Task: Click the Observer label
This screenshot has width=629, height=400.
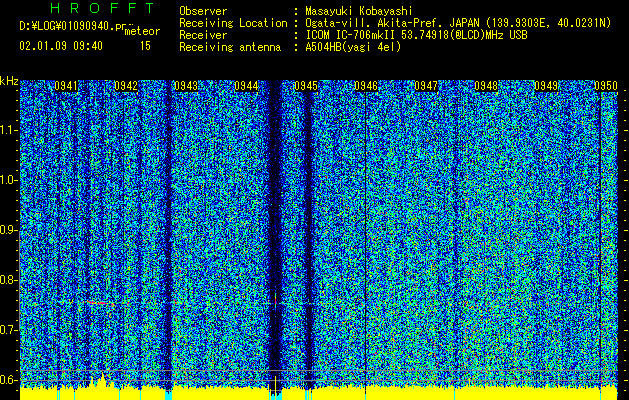Action: [203, 11]
